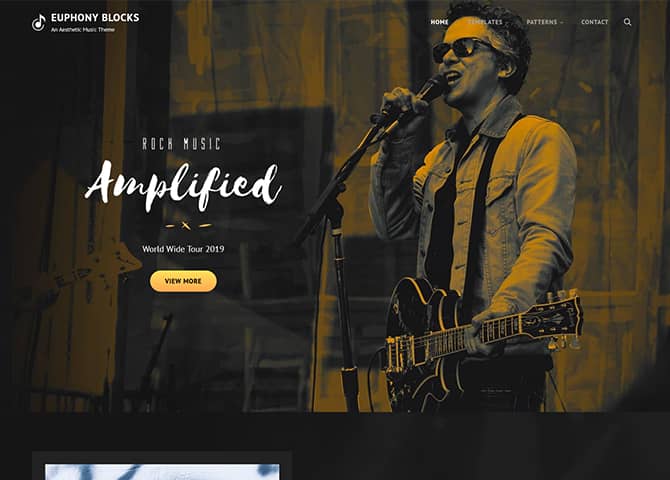Click the World Wide Tour 2019 text
Image resolution: width=670 pixels, height=480 pixels.
[183, 249]
